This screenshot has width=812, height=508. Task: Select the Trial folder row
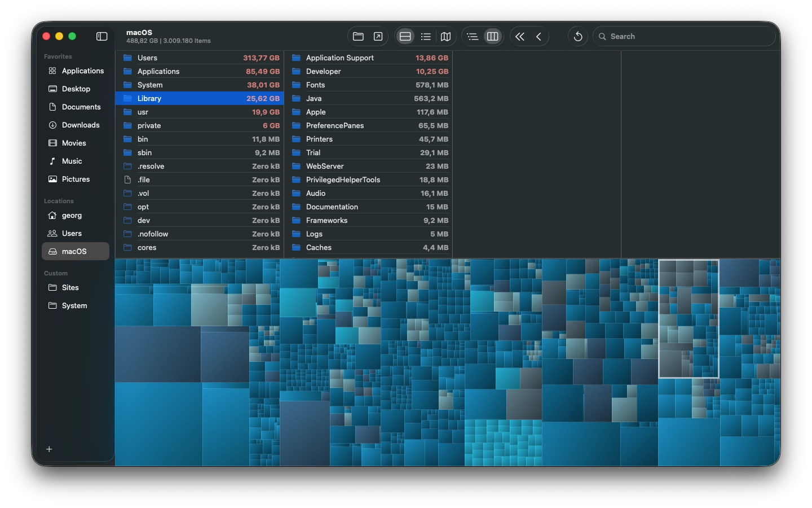[x=369, y=152]
